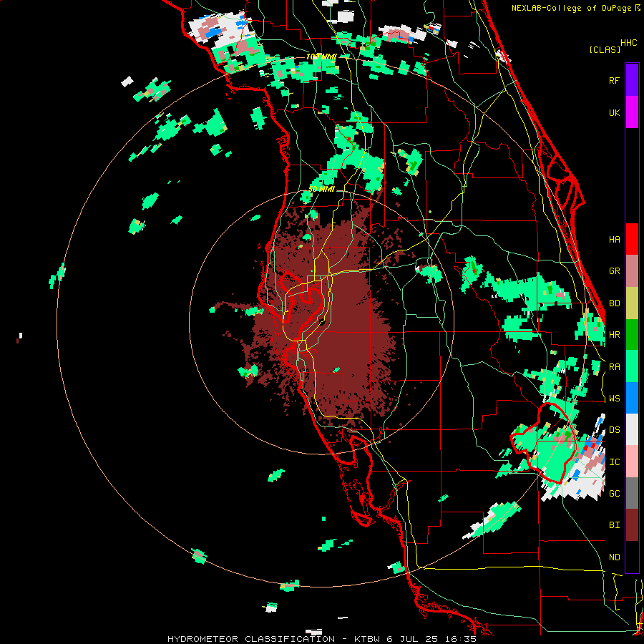Click the purple RF legend color swatch
Image resolution: width=644 pixels, height=644 pixels.
coord(632,79)
